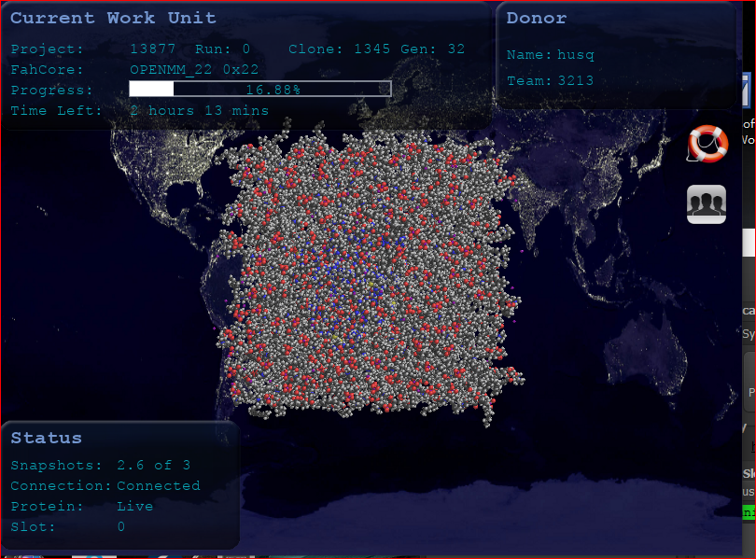Click the donor name husq
This screenshot has width=756, height=559.
pos(576,55)
